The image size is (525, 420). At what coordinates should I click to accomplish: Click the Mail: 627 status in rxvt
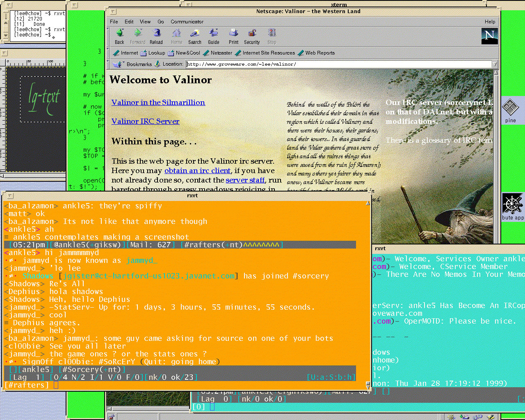click(150, 245)
